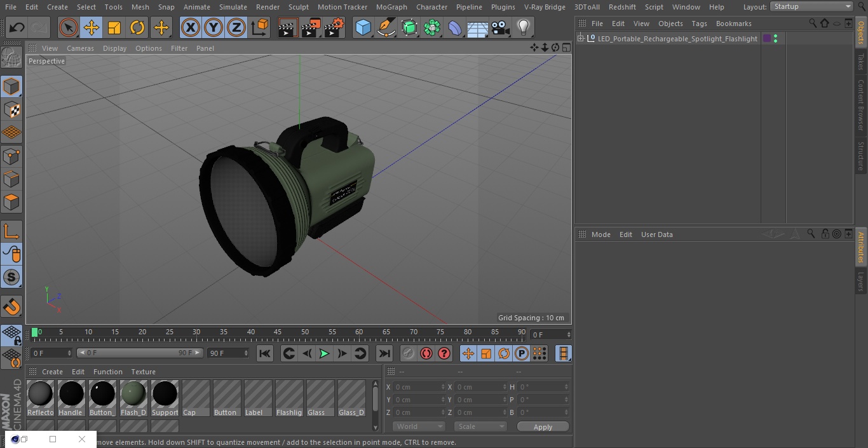The height and width of the screenshot is (448, 868).
Task: Toggle parameter keyframe recording
Action: [x=522, y=353]
